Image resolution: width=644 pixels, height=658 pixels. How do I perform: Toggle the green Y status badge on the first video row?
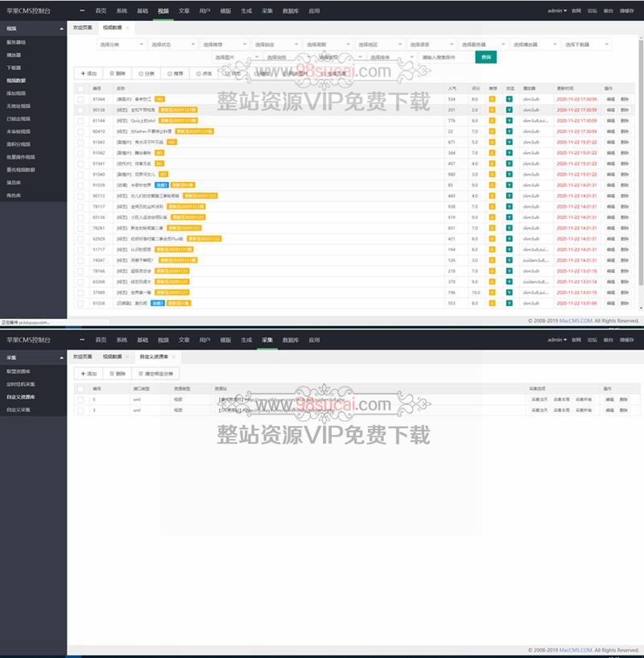click(509, 99)
